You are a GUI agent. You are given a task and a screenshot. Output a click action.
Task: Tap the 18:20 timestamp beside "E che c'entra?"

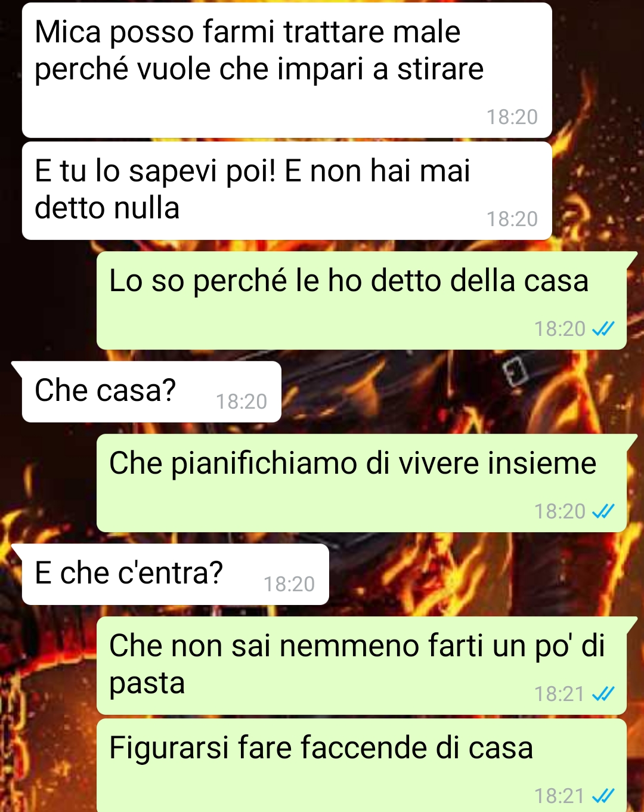click(x=289, y=584)
